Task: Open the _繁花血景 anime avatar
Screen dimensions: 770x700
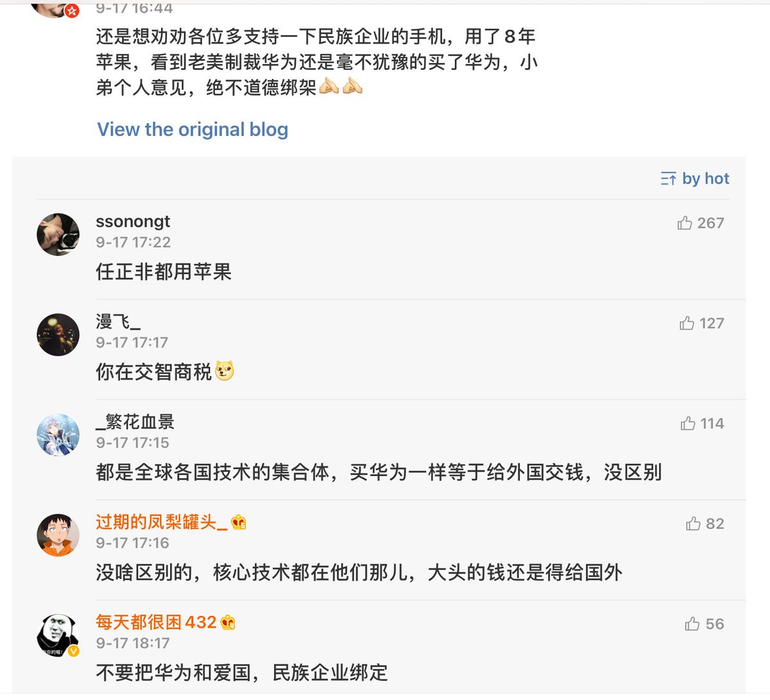Action: [x=58, y=435]
